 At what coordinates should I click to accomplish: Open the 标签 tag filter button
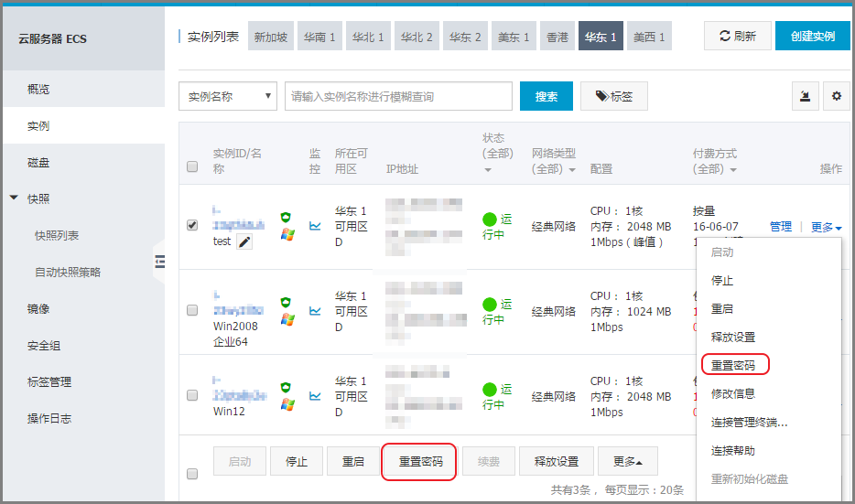[614, 96]
